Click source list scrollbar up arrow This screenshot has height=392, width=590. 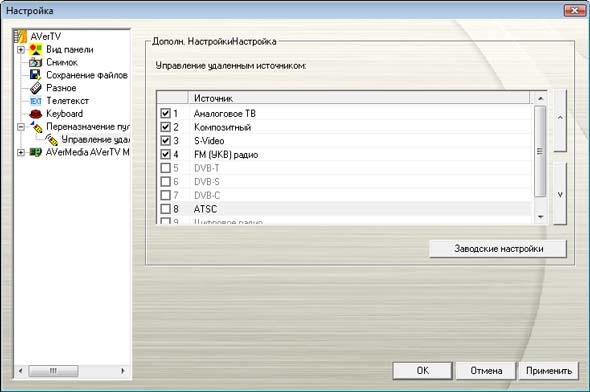pyautogui.click(x=540, y=98)
